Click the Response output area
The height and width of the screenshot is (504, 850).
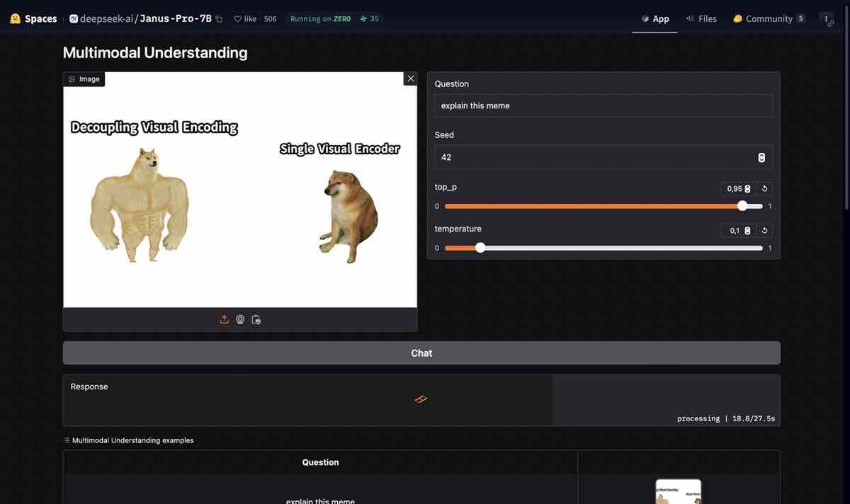click(x=421, y=400)
